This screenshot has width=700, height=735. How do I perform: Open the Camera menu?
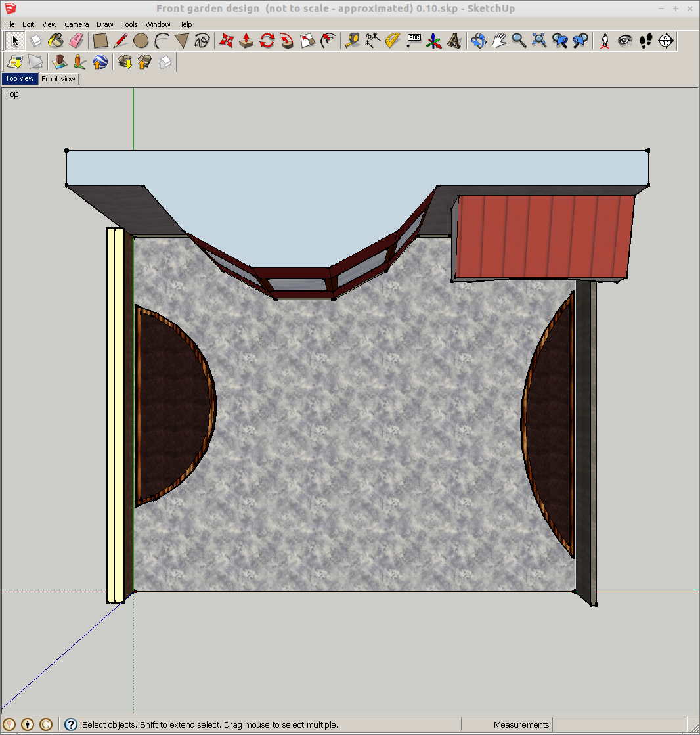(x=76, y=24)
